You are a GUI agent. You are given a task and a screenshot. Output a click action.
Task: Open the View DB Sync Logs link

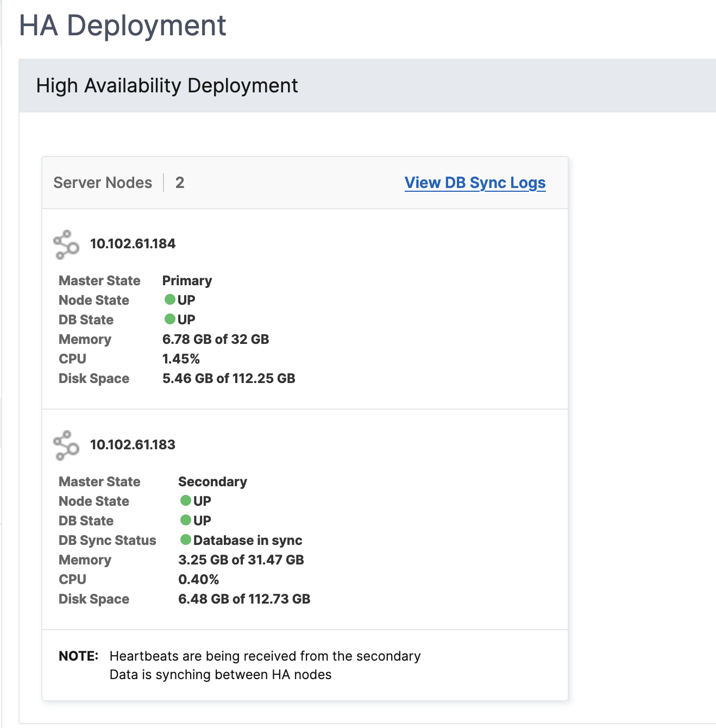pos(475,183)
